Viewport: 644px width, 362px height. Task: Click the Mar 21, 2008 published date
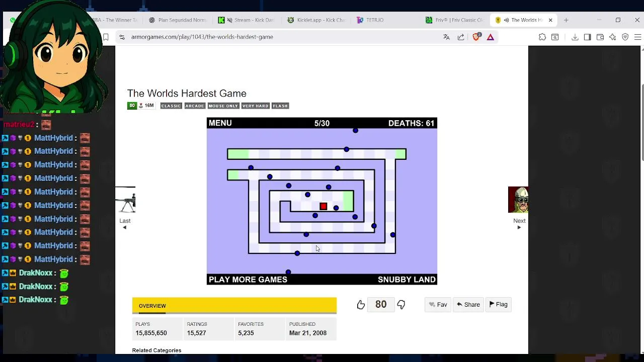click(x=308, y=333)
